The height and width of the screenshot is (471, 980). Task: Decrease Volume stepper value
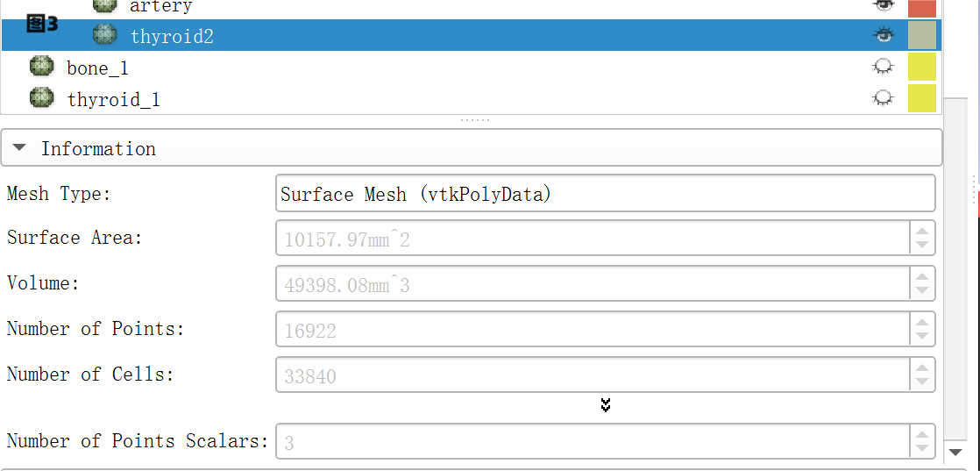click(921, 290)
